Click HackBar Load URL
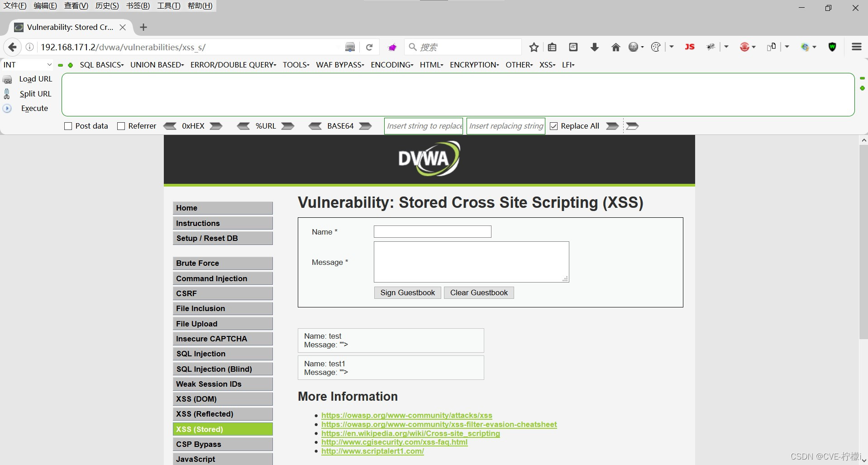The width and height of the screenshot is (868, 465). click(35, 79)
